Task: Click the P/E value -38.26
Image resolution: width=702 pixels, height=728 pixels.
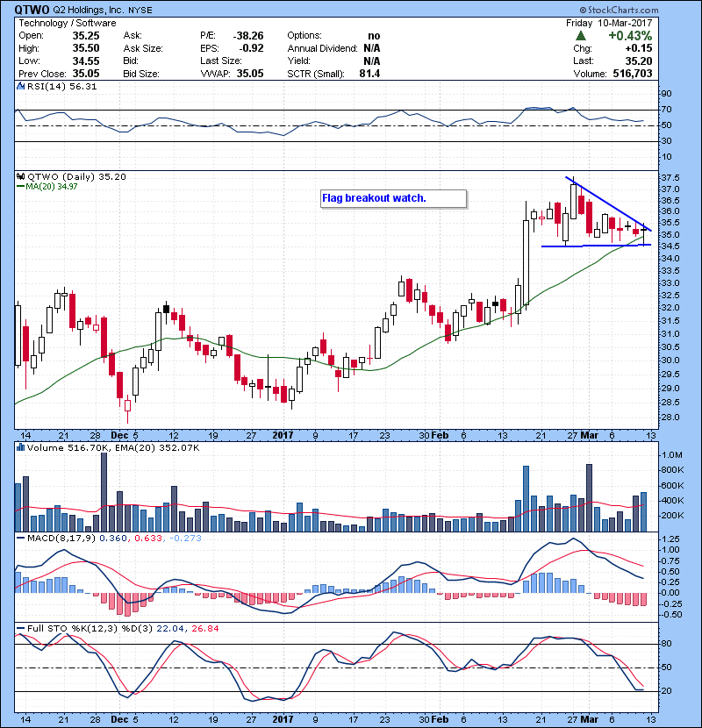Action: pyautogui.click(x=248, y=36)
